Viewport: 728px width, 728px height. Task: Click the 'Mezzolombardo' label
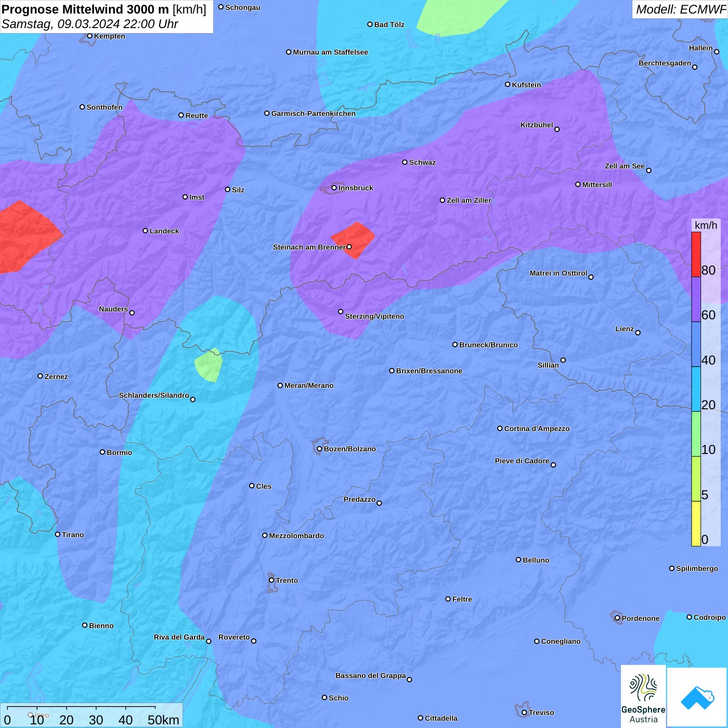pyautogui.click(x=296, y=536)
